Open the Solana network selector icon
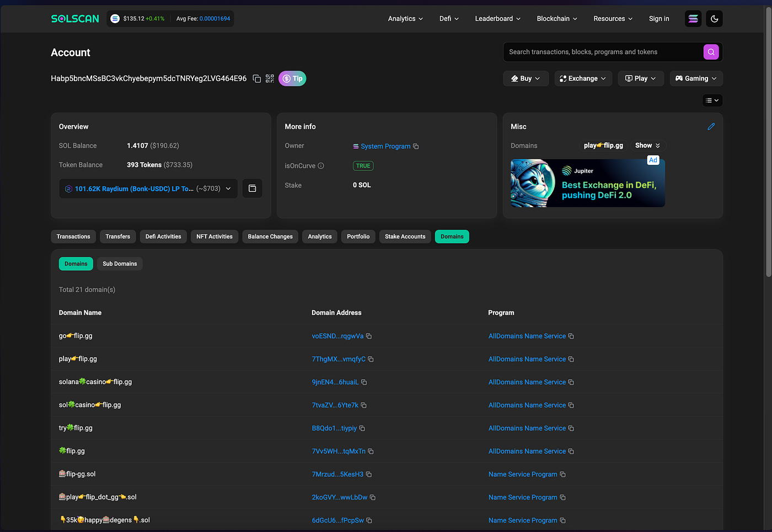The height and width of the screenshot is (532, 772). pos(693,19)
